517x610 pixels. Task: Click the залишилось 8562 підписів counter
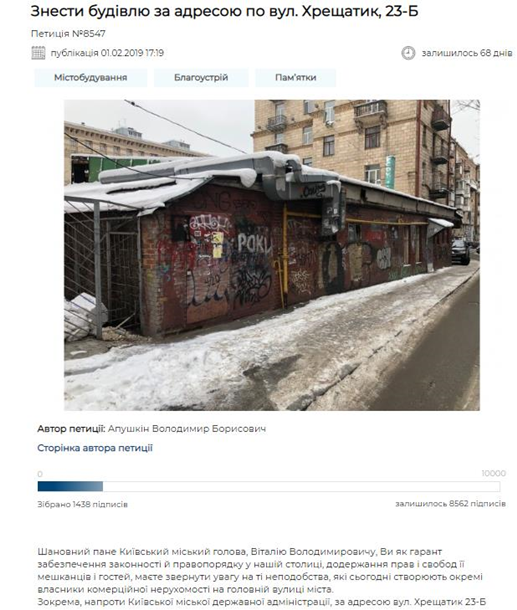pos(450,504)
